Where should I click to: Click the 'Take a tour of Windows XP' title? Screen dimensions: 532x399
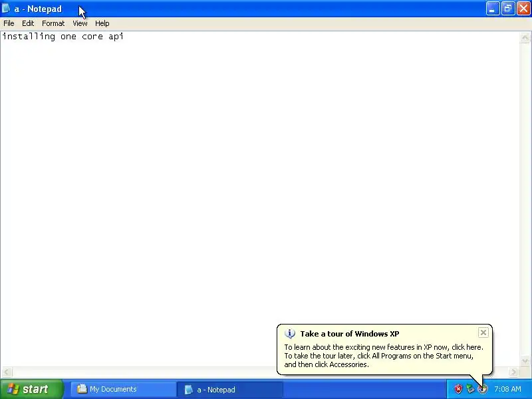pos(350,334)
